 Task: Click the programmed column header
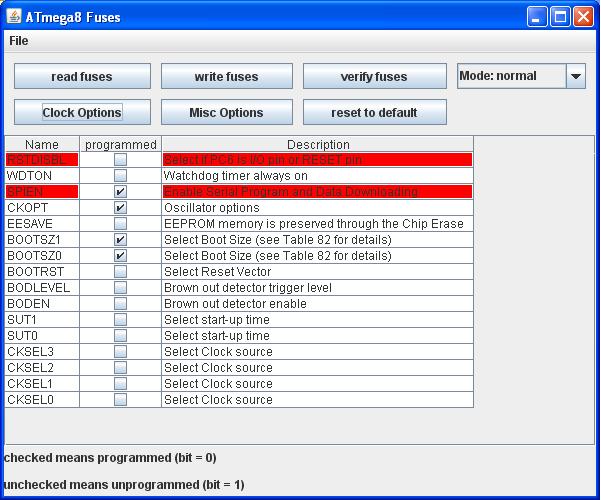point(120,144)
